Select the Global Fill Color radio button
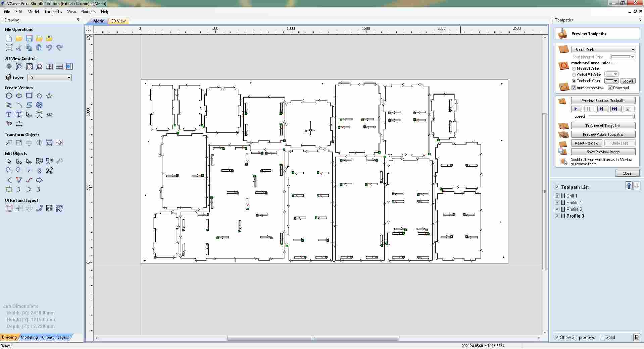The width and height of the screenshot is (644, 349). coord(574,74)
